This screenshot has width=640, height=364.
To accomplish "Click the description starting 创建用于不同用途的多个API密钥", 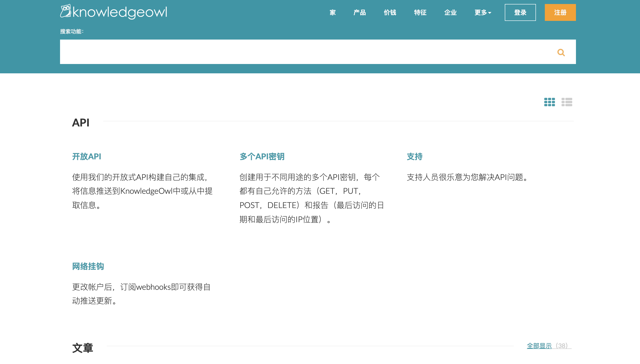I will (x=312, y=198).
